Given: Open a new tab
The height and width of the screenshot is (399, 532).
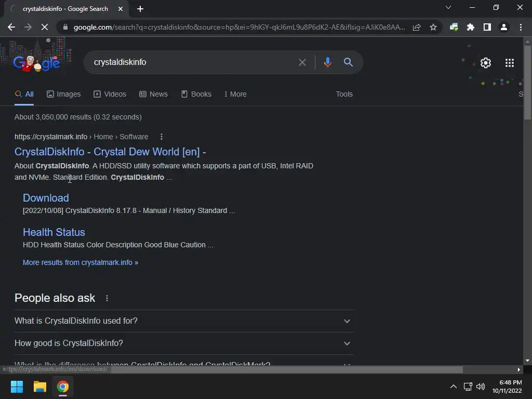Looking at the screenshot, I should pos(140,9).
